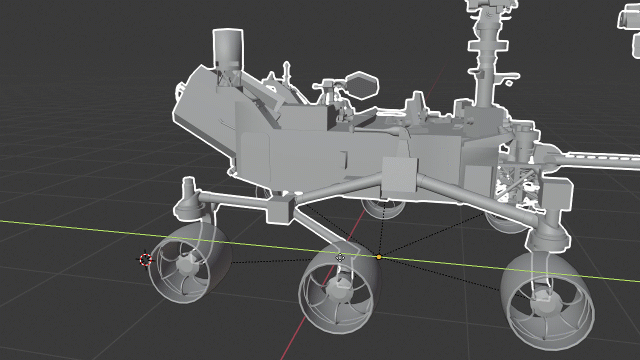Click the empty crosshair above middle wheel
This screenshot has width=640, height=360.
click(x=340, y=257)
